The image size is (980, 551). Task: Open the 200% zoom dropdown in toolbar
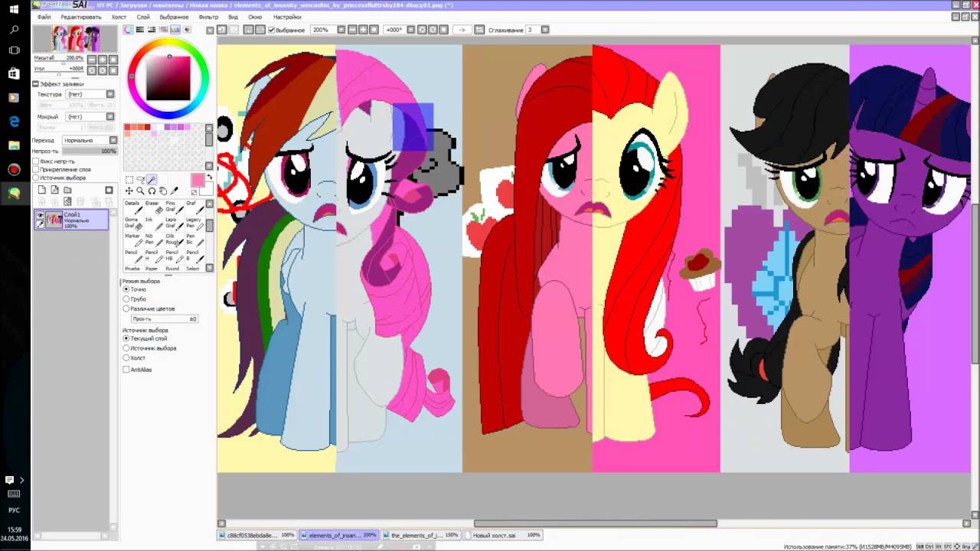tap(341, 30)
